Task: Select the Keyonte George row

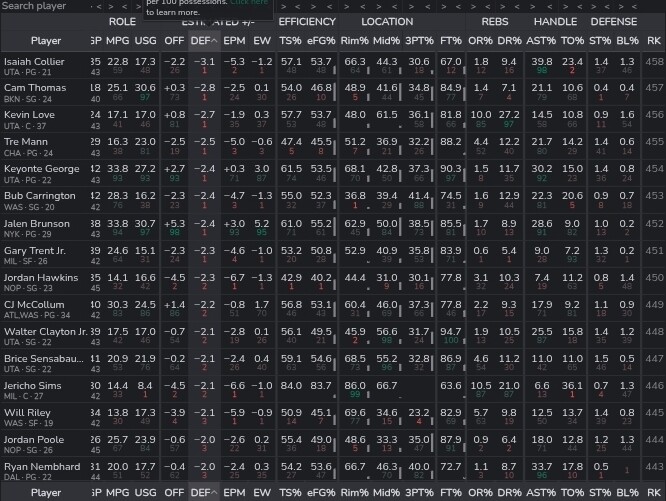Action: pyautogui.click(x=39, y=170)
